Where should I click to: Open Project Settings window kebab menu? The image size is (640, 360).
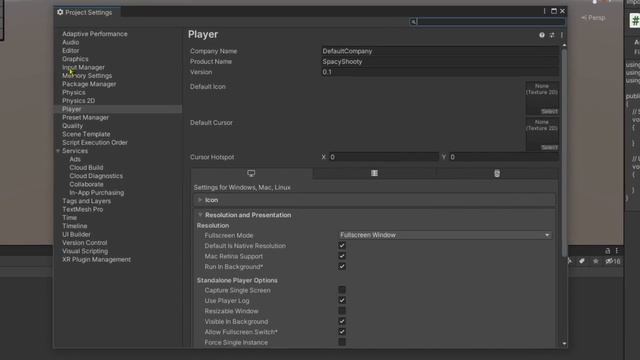coord(544,11)
